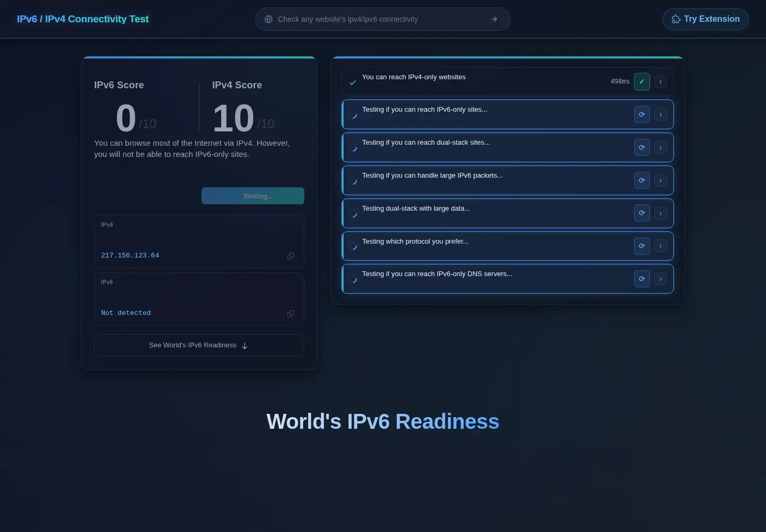Click the green checkmark button for IPv4-only test
The image size is (766, 532).
pyautogui.click(x=642, y=81)
